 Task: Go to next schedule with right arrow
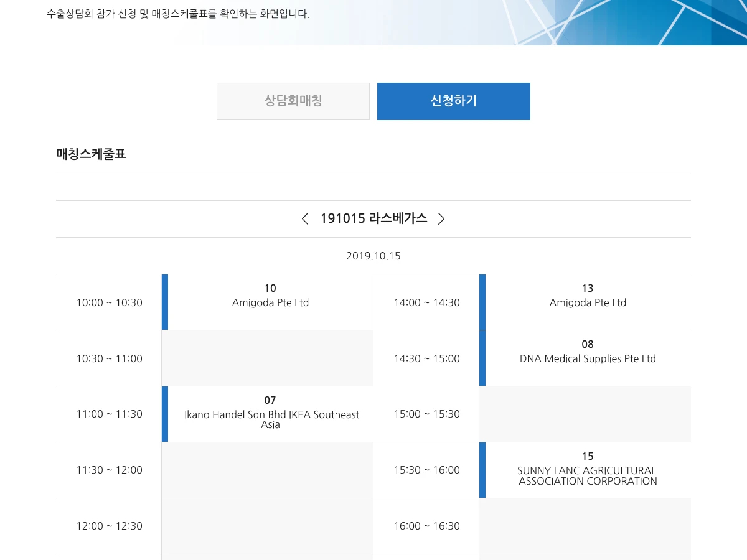(441, 219)
